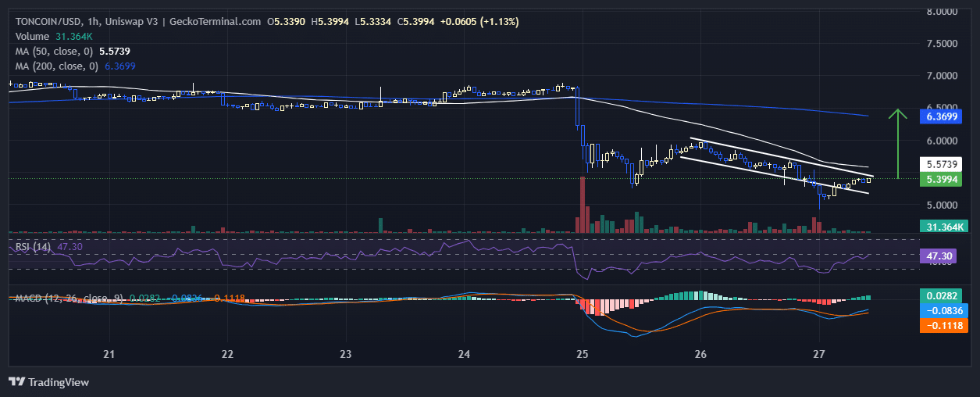Click the 6.0000 price axis label
This screenshot has height=397, width=980.
tap(943, 141)
